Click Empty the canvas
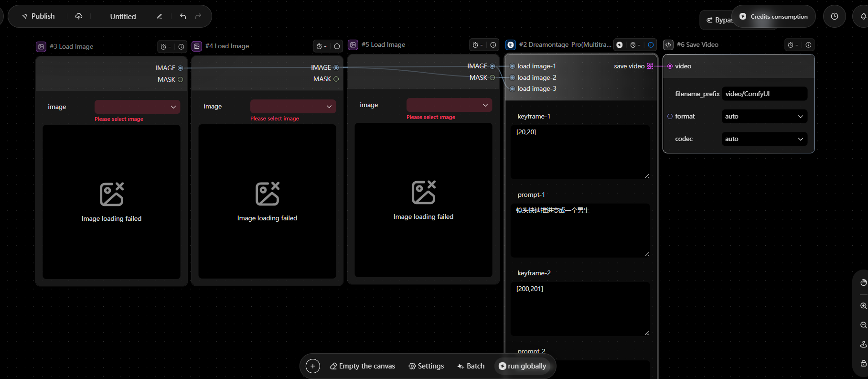868x379 pixels. click(x=363, y=366)
